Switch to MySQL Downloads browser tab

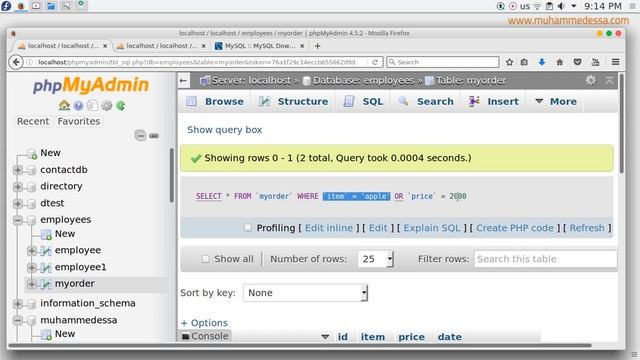coord(260,46)
